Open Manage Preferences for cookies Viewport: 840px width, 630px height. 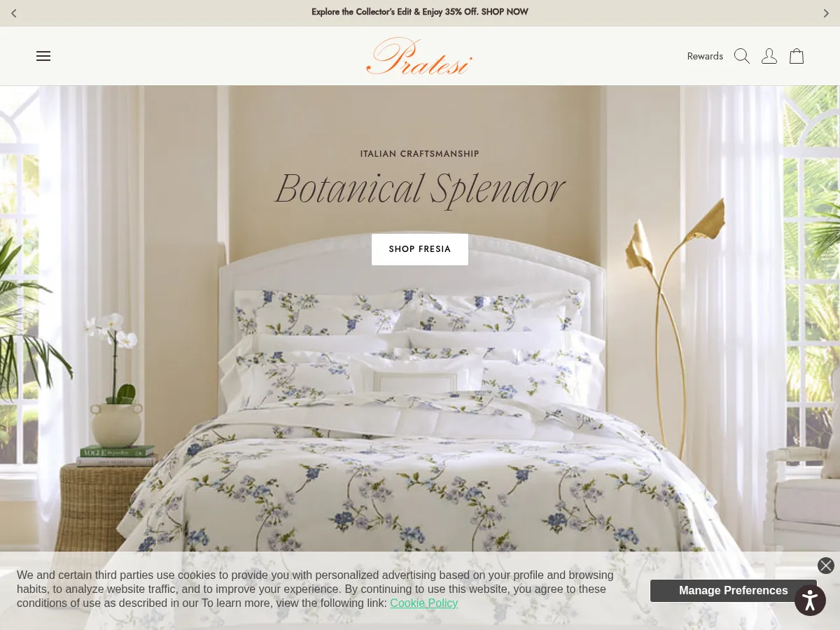click(733, 591)
